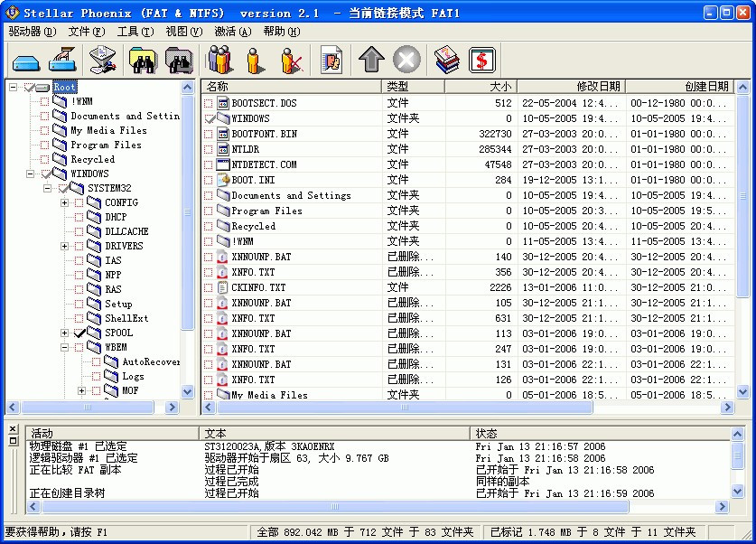Click the deleted XNNOUNP.BAT icon with size 140
Screen dimensions: 756x544
click(222, 257)
